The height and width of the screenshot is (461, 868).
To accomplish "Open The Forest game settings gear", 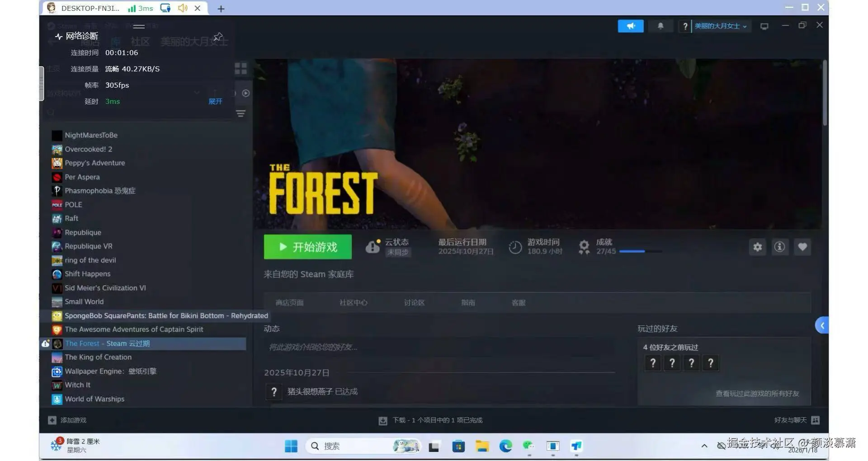I will pos(758,247).
